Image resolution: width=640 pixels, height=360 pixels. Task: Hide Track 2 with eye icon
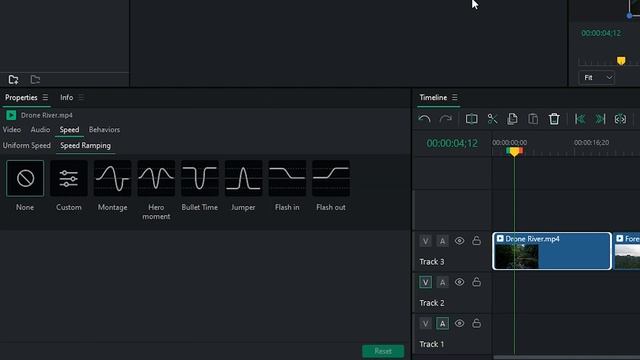point(459,282)
